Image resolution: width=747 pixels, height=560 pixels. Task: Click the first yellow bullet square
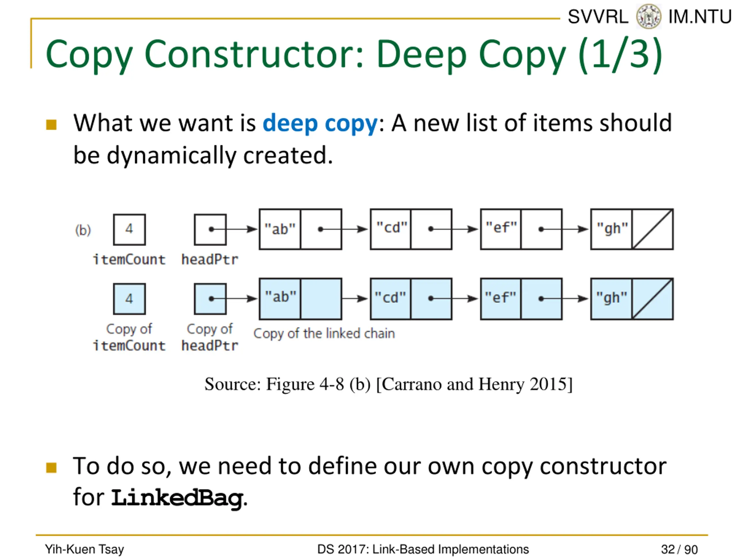click(51, 125)
